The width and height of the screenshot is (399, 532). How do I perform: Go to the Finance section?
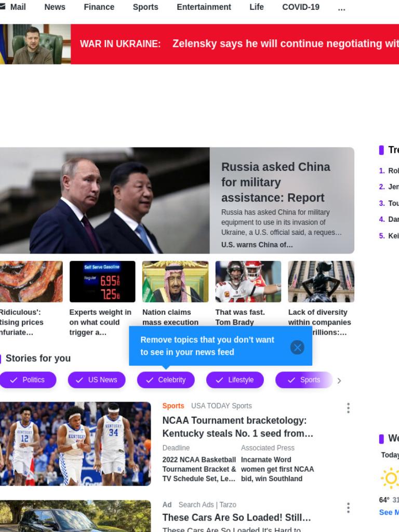pyautogui.click(x=99, y=7)
